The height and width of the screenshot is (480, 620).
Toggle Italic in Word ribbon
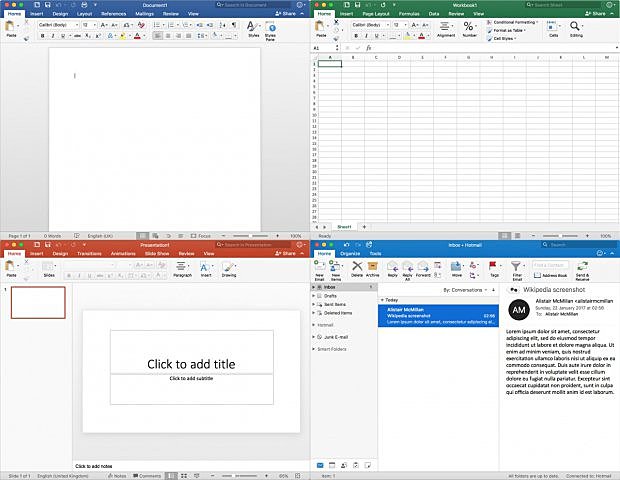[53, 36]
